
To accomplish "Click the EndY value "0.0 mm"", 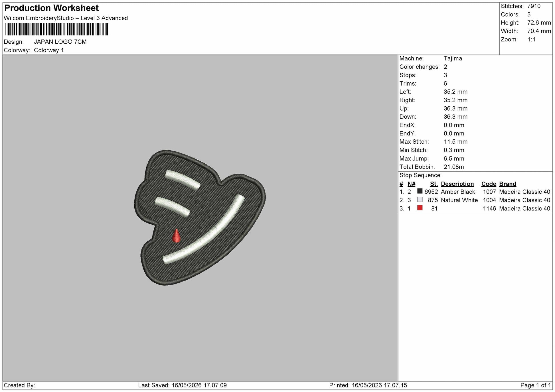I will click(454, 134).
